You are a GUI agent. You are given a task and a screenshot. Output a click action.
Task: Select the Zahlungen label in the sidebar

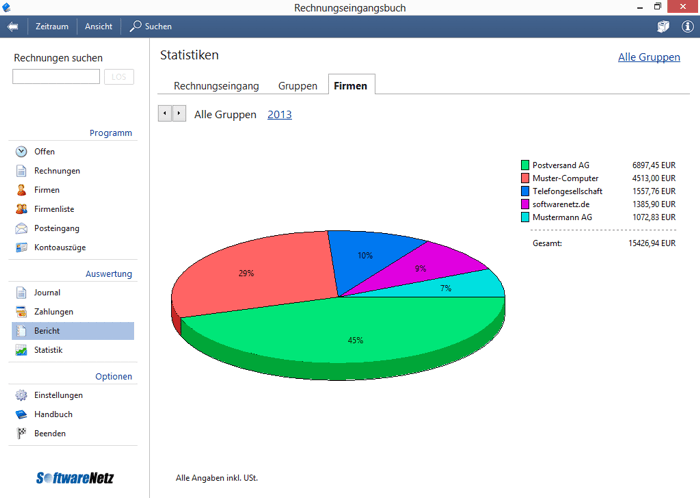point(54,312)
